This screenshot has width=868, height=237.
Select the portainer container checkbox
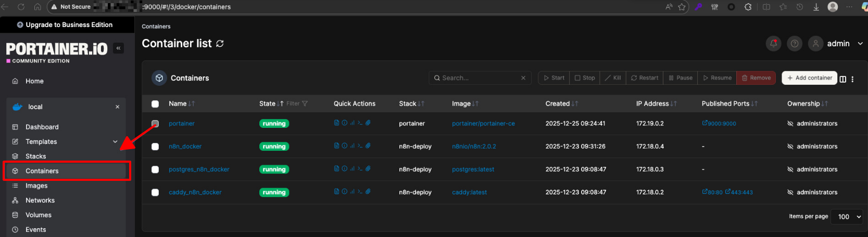pyautogui.click(x=155, y=124)
